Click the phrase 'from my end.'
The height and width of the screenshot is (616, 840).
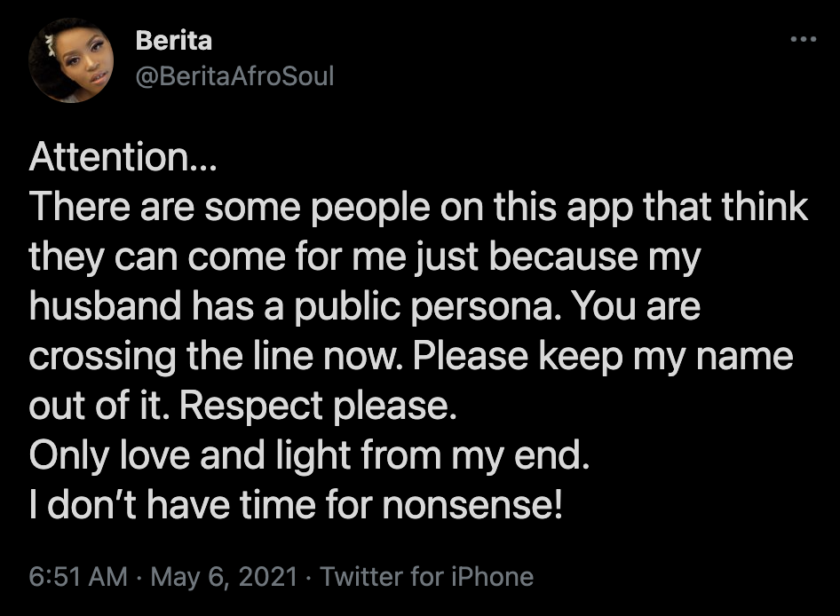[x=476, y=456]
